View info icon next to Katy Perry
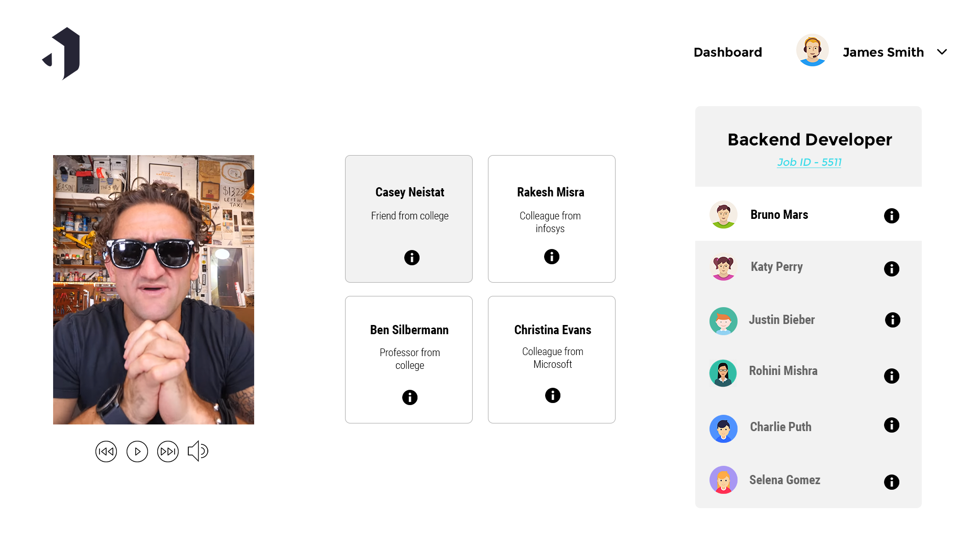The width and height of the screenshot is (980, 551). [892, 269]
